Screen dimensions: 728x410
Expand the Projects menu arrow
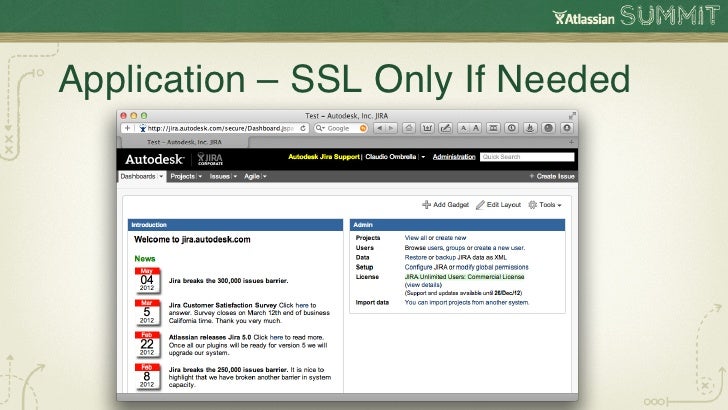[200, 176]
